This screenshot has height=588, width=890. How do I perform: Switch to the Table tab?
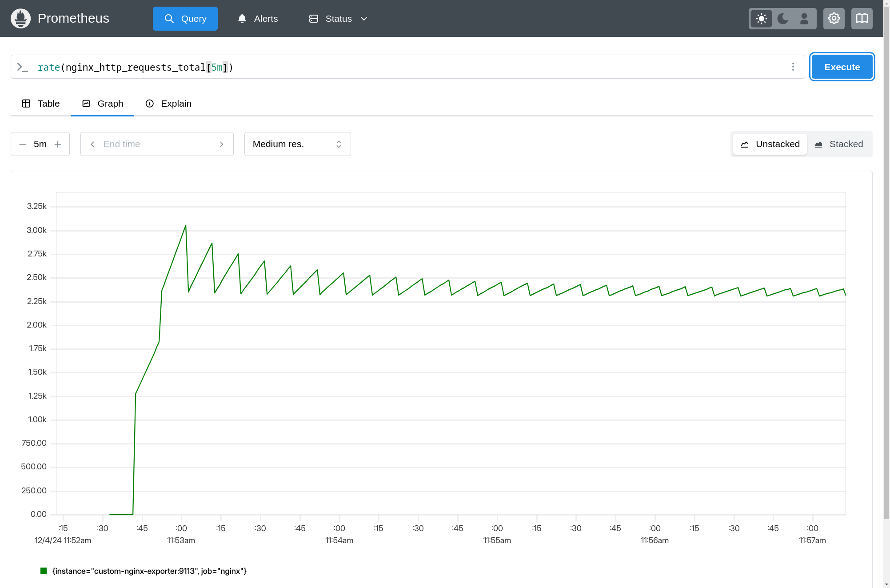[x=41, y=104]
